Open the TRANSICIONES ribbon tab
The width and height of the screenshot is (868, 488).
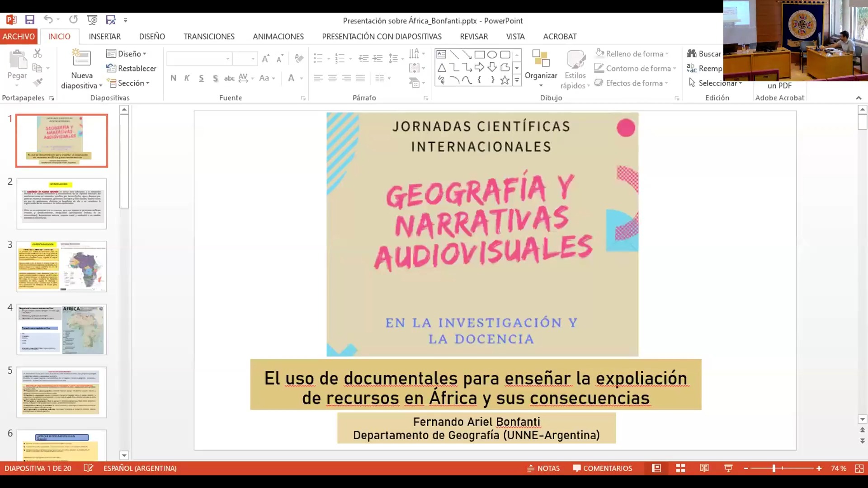click(x=209, y=37)
